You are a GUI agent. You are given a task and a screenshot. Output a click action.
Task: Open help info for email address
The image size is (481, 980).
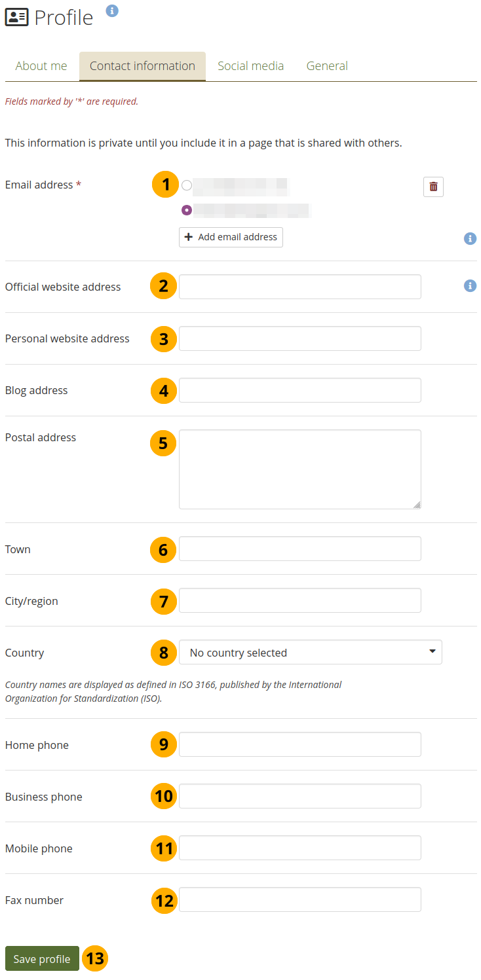pos(470,239)
